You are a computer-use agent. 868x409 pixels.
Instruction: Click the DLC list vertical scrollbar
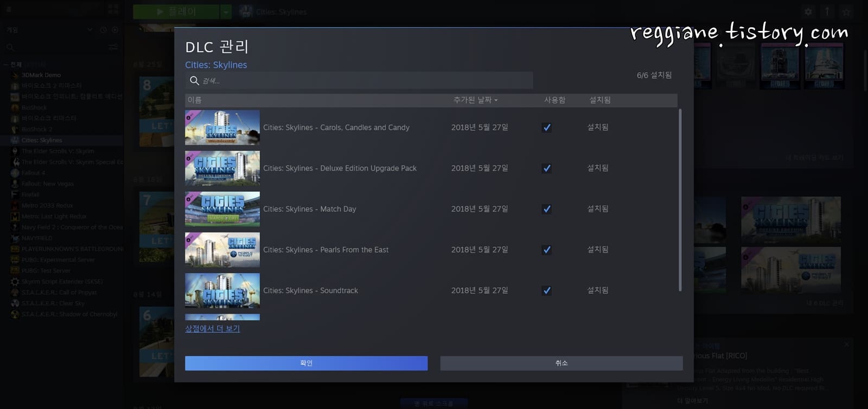[680, 200]
